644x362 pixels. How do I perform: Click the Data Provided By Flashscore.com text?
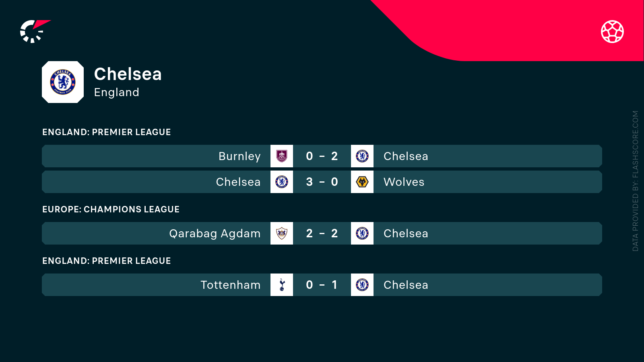click(x=635, y=181)
